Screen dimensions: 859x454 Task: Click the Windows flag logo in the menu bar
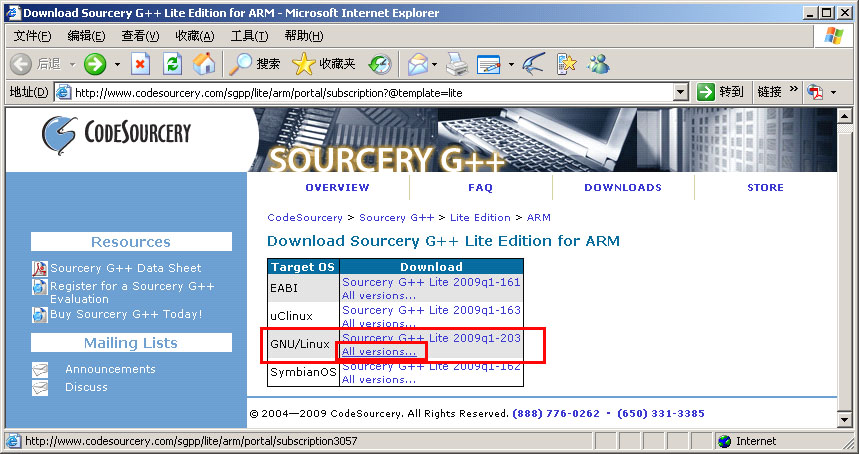[x=834, y=36]
